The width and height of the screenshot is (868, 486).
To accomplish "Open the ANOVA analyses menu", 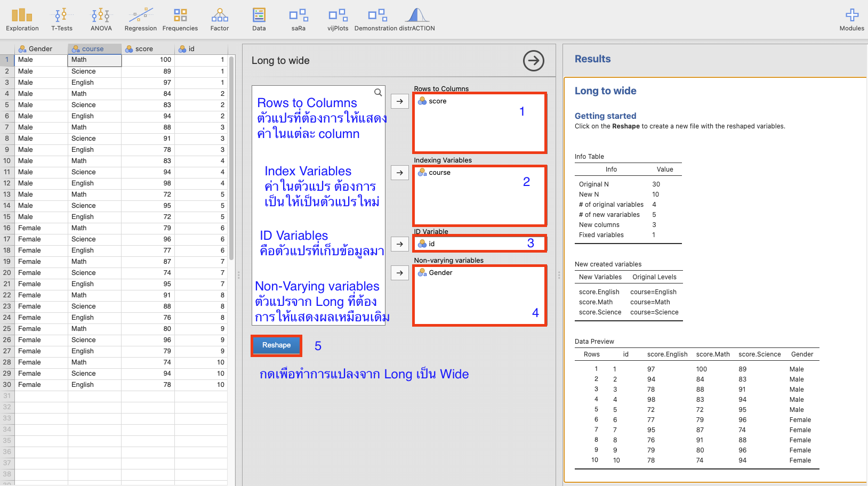I will [x=101, y=20].
